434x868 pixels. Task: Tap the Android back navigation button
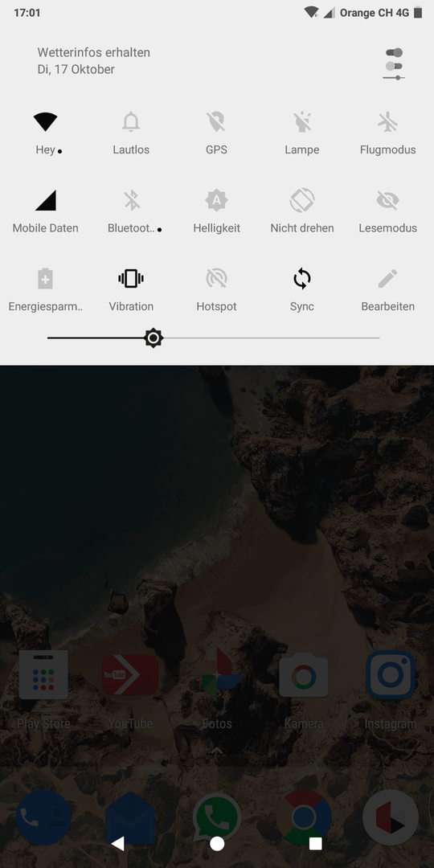(118, 843)
